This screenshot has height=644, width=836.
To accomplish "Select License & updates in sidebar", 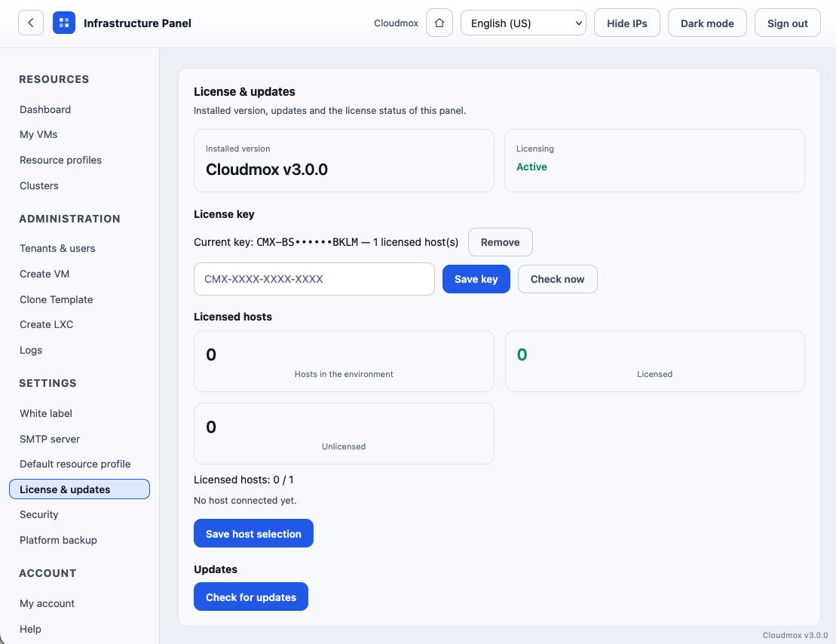I will coord(79,489).
